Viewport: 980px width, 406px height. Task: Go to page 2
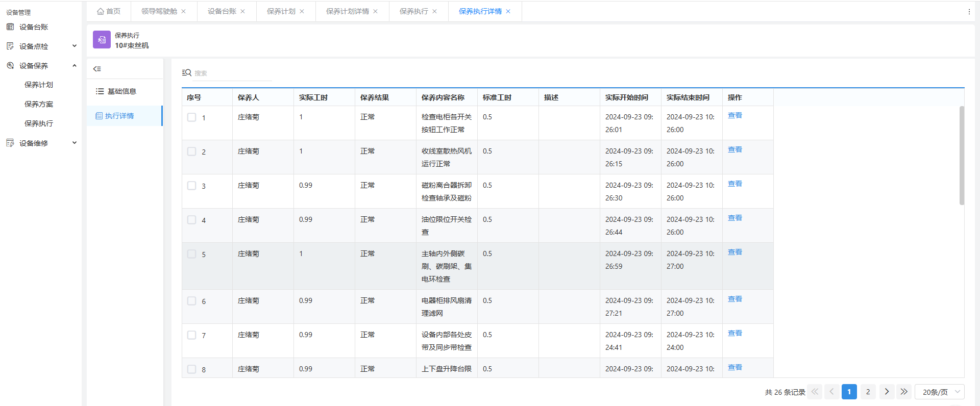(x=868, y=392)
